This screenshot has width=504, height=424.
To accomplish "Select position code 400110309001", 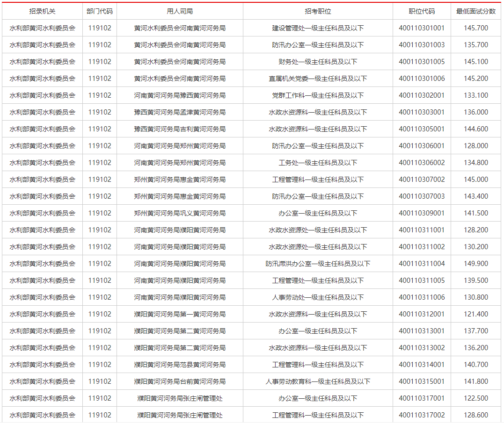I will click(x=422, y=213).
